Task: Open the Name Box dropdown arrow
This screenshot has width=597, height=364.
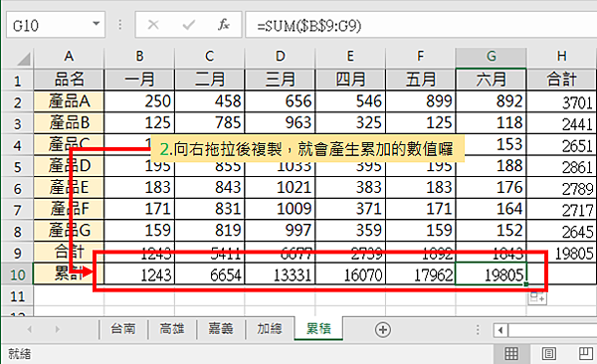Action: [x=97, y=25]
